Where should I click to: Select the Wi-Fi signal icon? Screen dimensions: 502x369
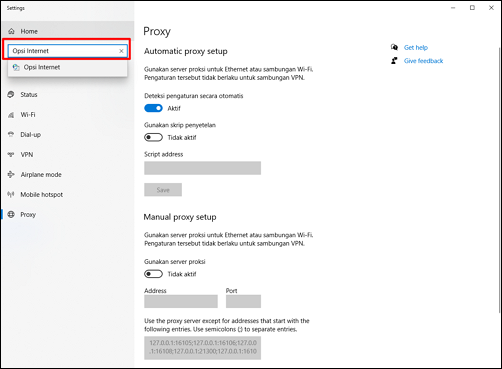[x=11, y=115]
